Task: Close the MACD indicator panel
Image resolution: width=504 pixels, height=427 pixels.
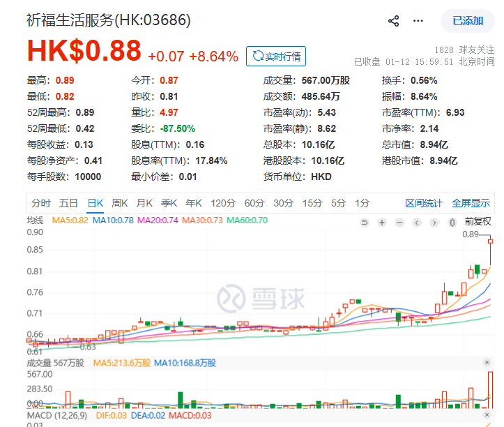Action: click(487, 417)
